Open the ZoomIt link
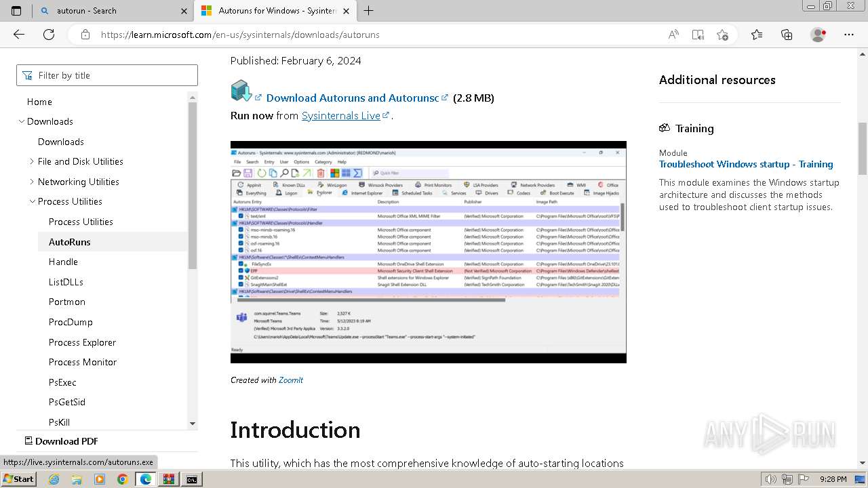 291,380
